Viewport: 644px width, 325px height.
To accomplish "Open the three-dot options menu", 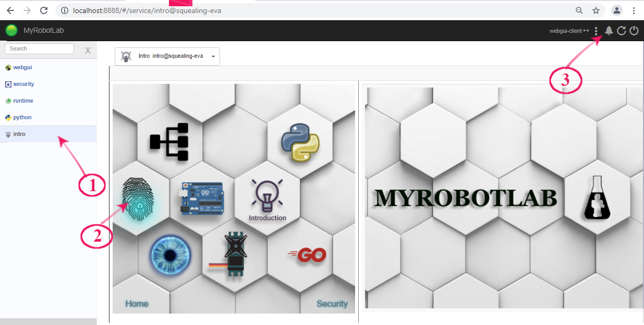I will (x=596, y=31).
